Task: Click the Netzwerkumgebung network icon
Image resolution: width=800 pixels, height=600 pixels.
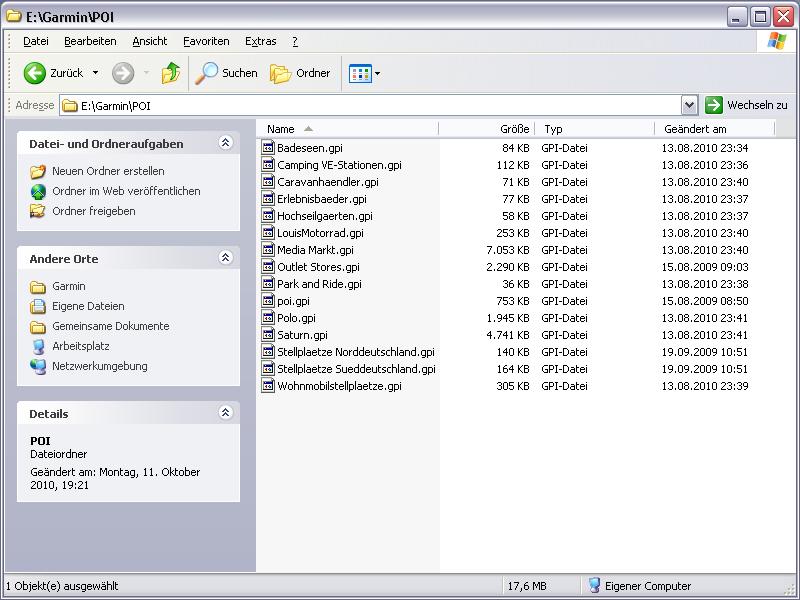Action: pyautogui.click(x=38, y=366)
